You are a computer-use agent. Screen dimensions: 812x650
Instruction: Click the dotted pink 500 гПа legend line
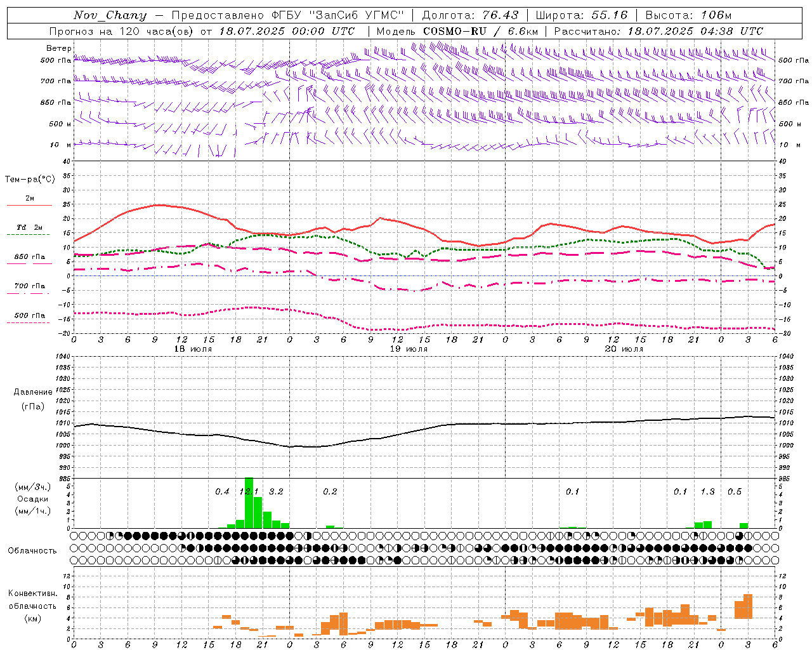[x=29, y=322]
